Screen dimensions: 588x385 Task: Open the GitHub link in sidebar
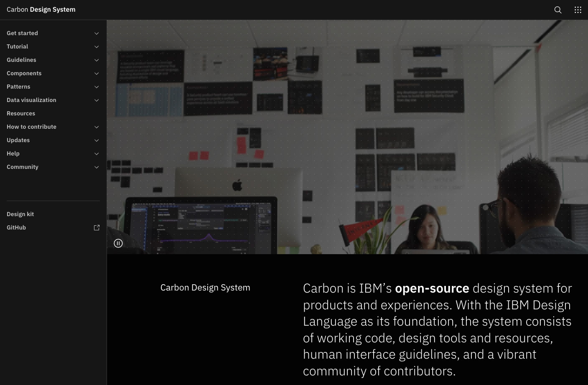[53, 227]
